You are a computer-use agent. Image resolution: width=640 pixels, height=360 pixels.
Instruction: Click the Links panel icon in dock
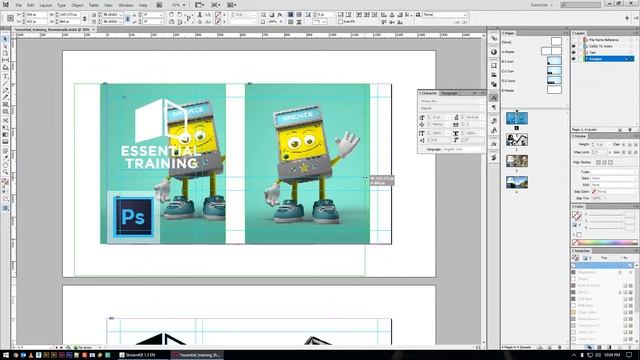tap(494, 38)
